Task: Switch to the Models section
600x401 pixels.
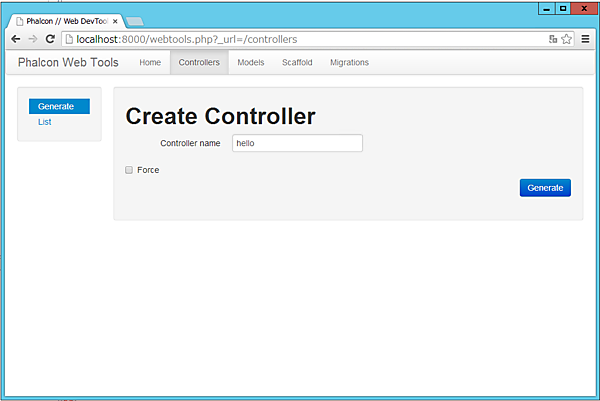Action: click(251, 62)
